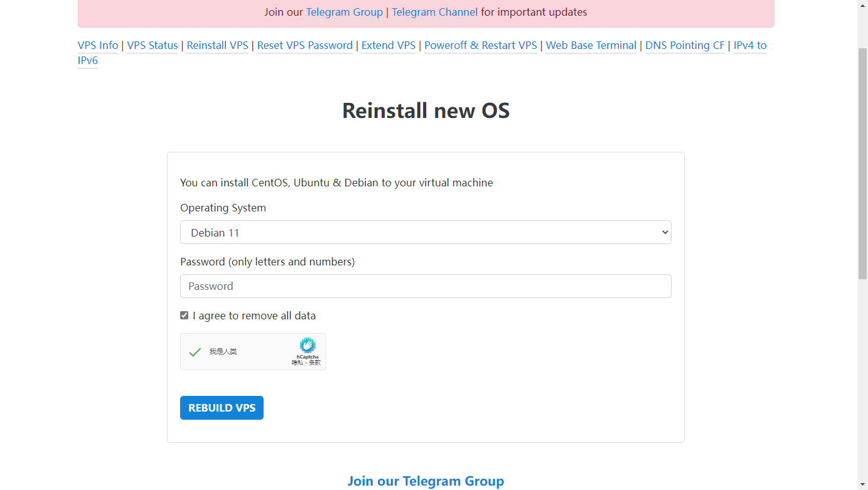Focus the Password input field
Viewport: 868px width, 490px height.
[x=426, y=286]
